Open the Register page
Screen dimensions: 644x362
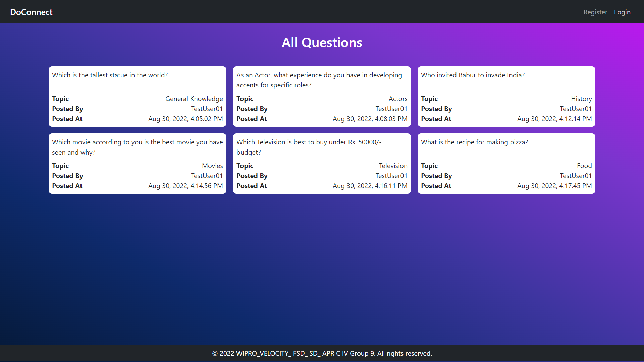pos(595,12)
